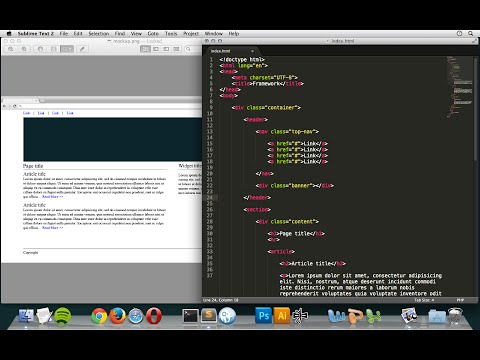The height and width of the screenshot is (360, 480).
Task: Open the View menu
Action: [x=136, y=34]
